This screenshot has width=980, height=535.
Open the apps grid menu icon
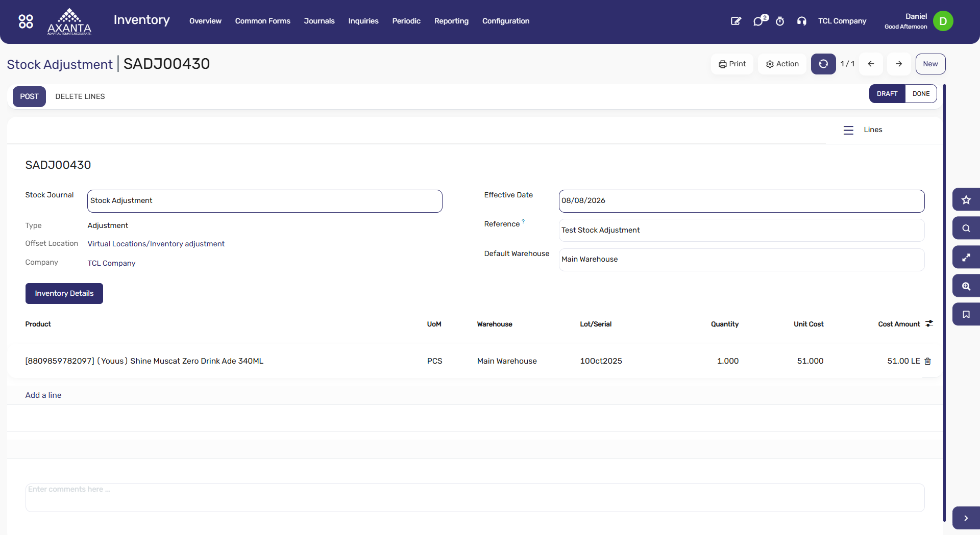26,21
